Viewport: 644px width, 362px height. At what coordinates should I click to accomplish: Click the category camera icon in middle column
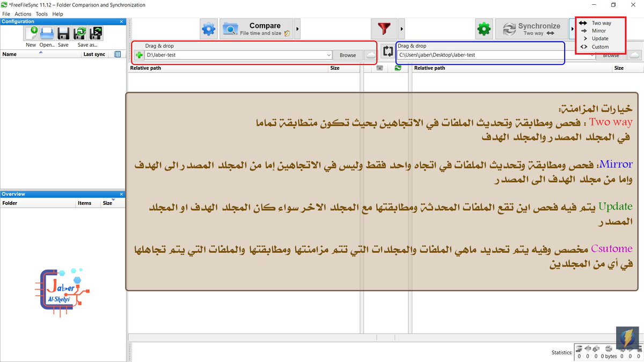point(379,68)
